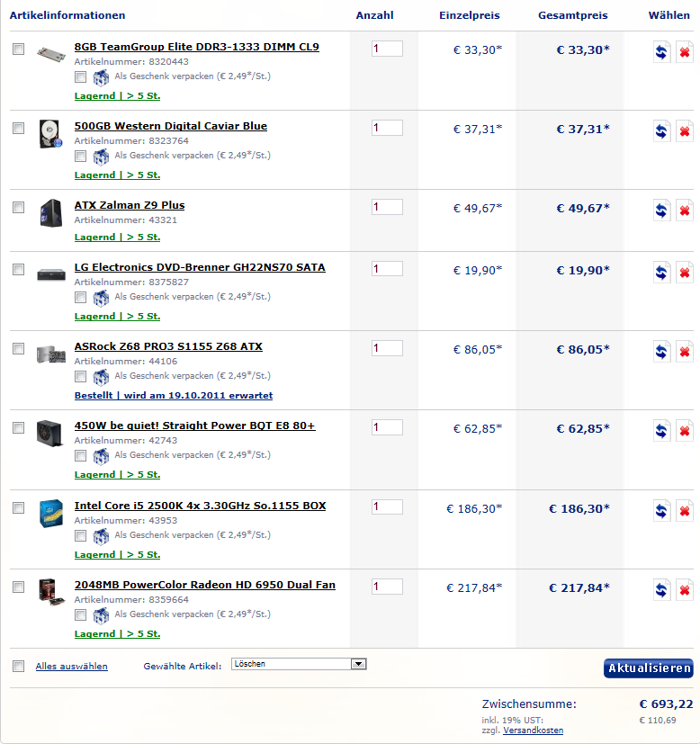700x744 pixels.
Task: Click quantity field for PowerColor Radeon HD 6950
Action: 387,587
